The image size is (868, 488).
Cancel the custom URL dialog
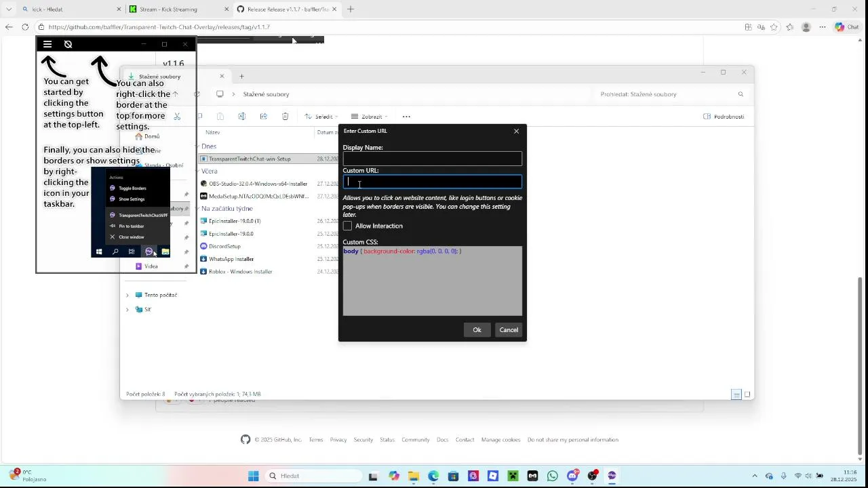point(509,330)
